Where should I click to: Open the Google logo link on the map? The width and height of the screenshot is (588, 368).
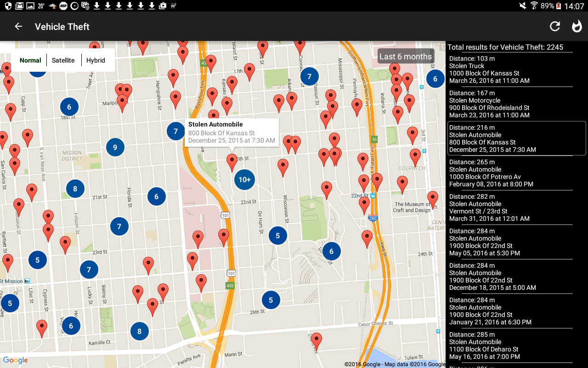coord(16,361)
